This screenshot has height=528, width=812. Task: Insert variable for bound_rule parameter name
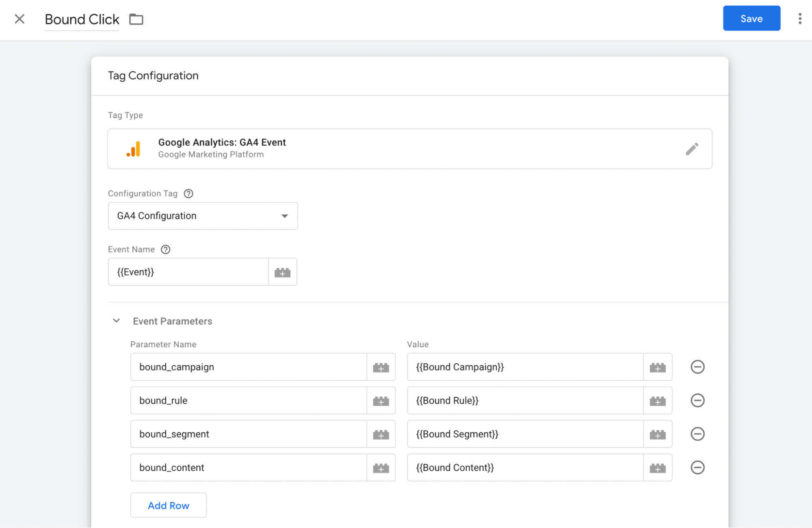pyautogui.click(x=381, y=401)
